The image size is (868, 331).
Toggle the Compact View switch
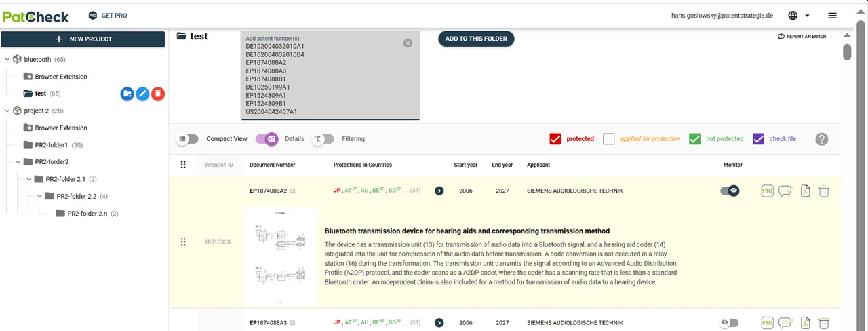tap(188, 139)
